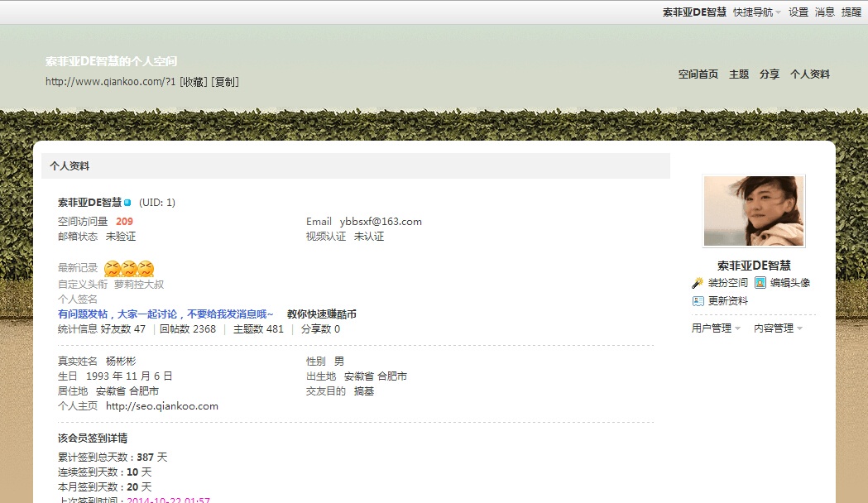Click the [复制] link to copy URL
This screenshot has width=868, height=503.
(x=225, y=82)
